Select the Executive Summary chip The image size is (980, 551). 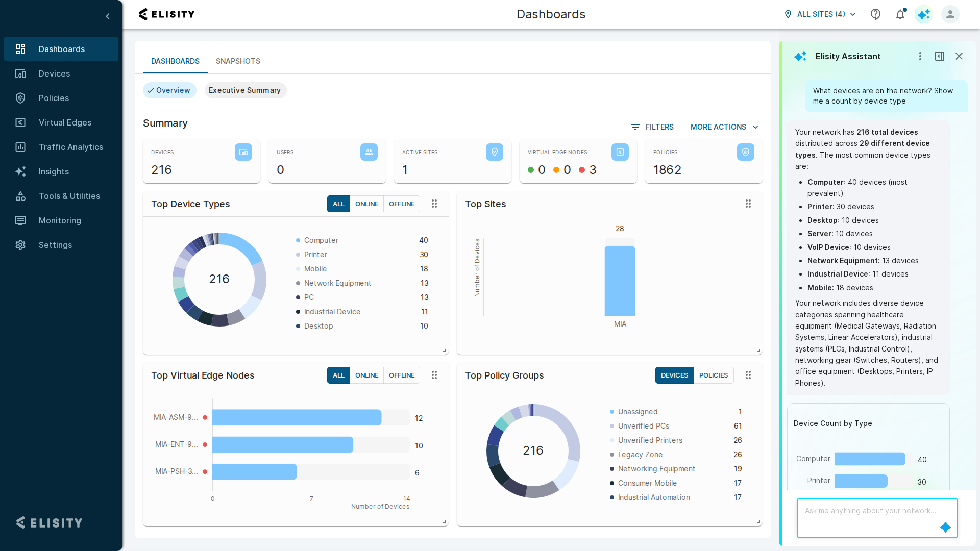coord(245,90)
